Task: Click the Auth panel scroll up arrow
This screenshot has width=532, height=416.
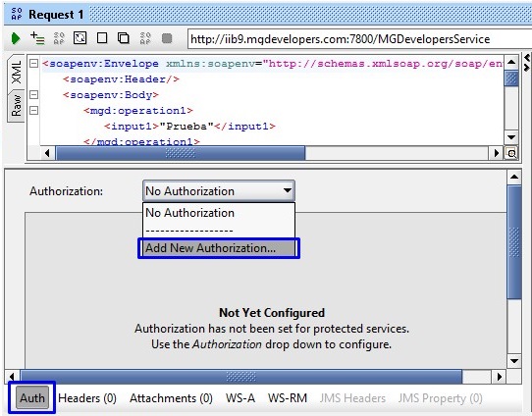Action: click(x=514, y=177)
